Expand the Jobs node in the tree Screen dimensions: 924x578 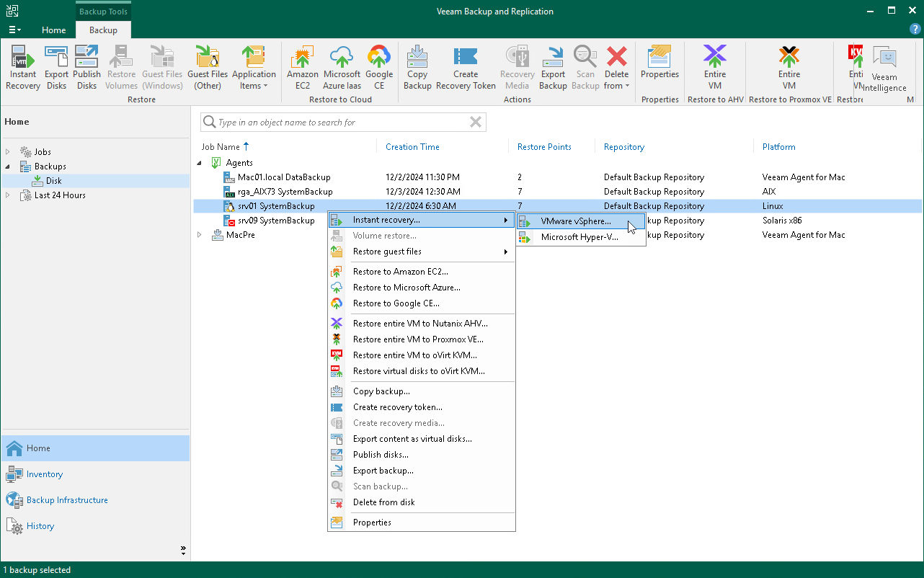(8, 152)
